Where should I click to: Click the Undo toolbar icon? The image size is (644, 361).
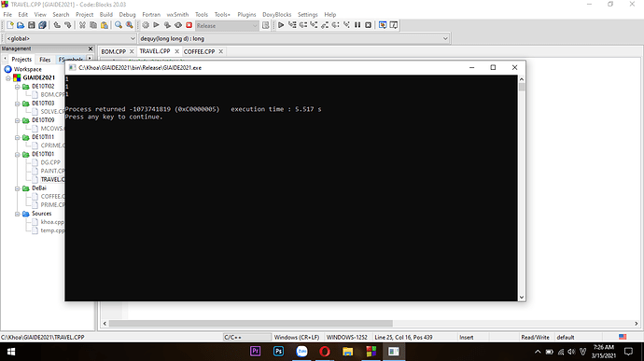tap(57, 25)
